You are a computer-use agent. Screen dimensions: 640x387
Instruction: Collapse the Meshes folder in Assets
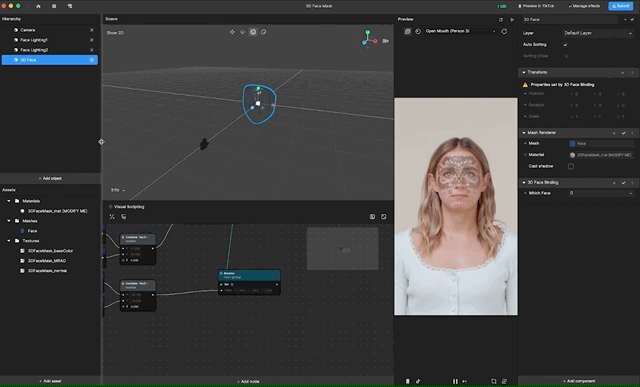coord(9,221)
